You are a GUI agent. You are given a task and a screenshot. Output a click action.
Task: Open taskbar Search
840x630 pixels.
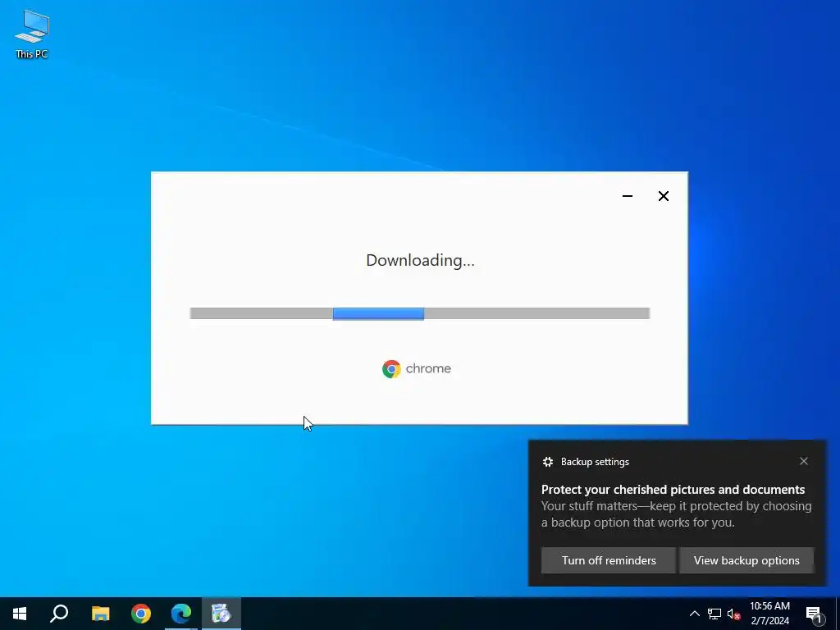[59, 614]
